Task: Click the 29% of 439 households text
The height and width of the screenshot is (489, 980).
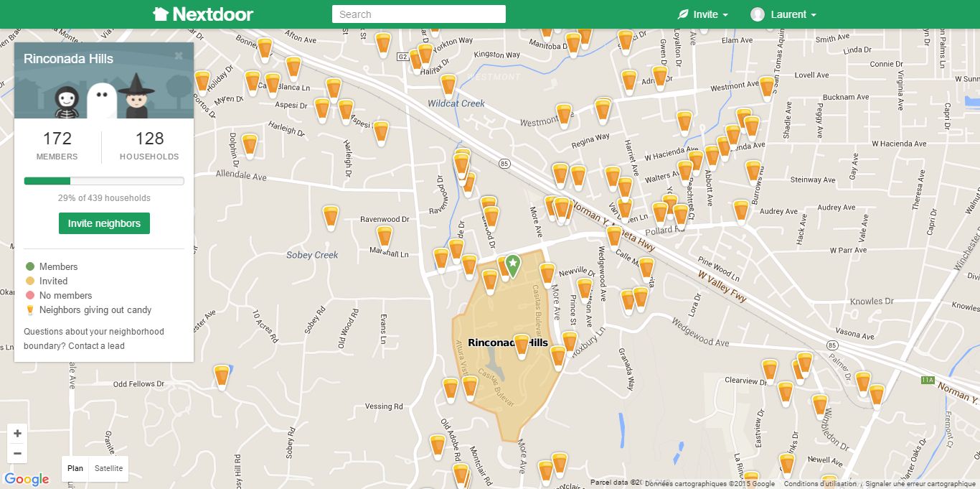Action: 104,198
